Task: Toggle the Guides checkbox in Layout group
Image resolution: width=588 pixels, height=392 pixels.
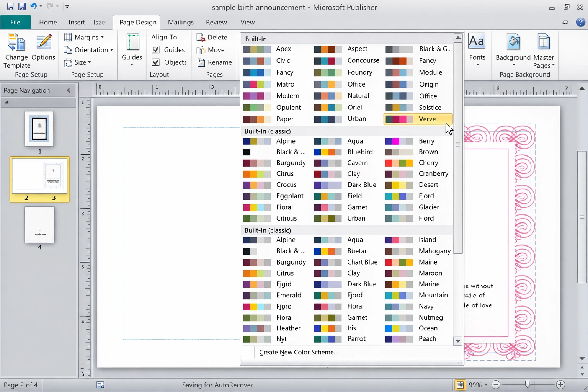Action: (155, 50)
